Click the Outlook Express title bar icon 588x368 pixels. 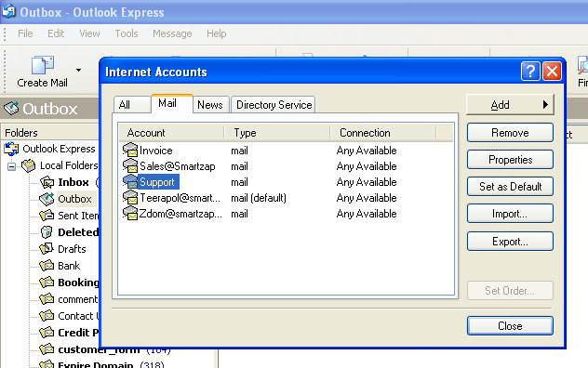coord(8,11)
